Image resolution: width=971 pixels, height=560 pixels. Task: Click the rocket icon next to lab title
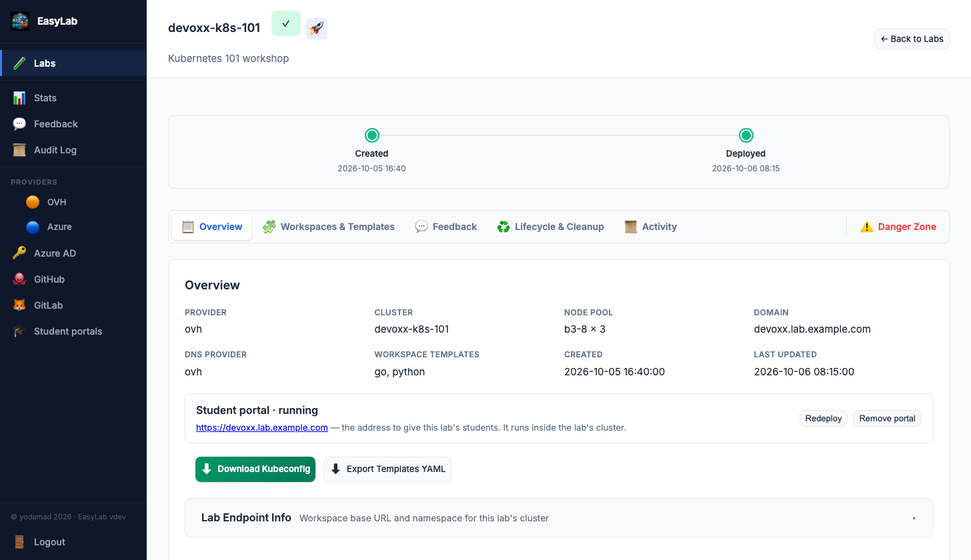coord(317,29)
